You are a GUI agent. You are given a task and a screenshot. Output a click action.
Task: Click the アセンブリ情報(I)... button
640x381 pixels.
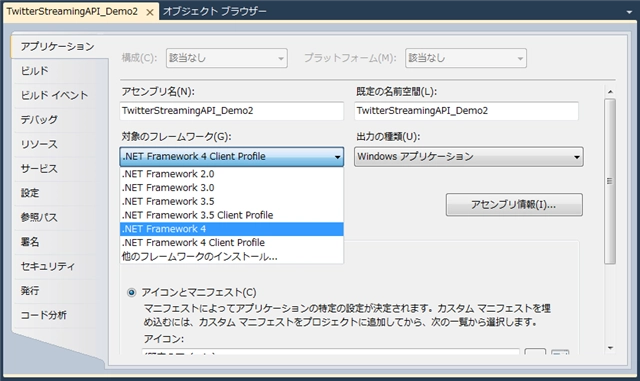(514, 205)
